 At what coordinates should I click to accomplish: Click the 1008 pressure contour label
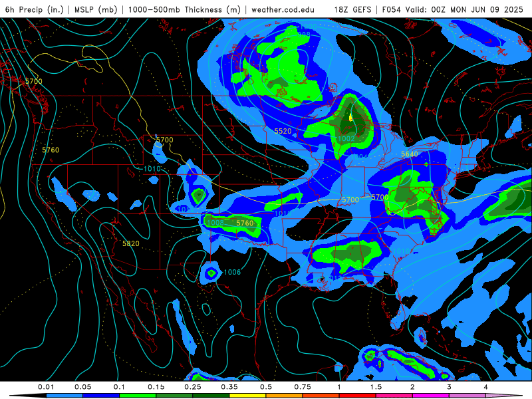tap(215, 223)
